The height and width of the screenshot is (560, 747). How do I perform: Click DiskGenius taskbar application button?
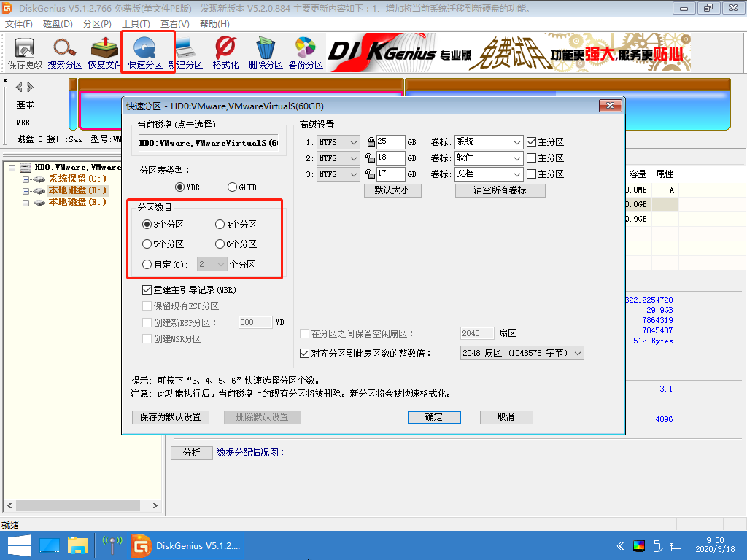pos(186,545)
